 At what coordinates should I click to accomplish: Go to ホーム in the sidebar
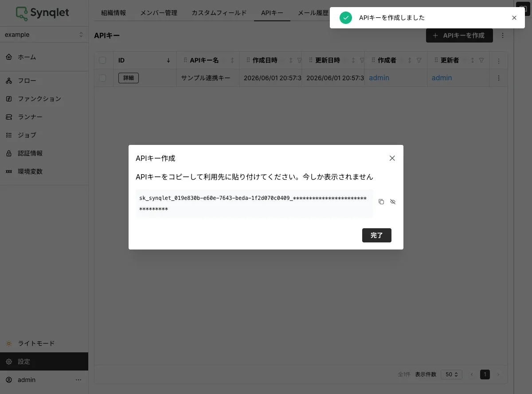click(x=44, y=57)
